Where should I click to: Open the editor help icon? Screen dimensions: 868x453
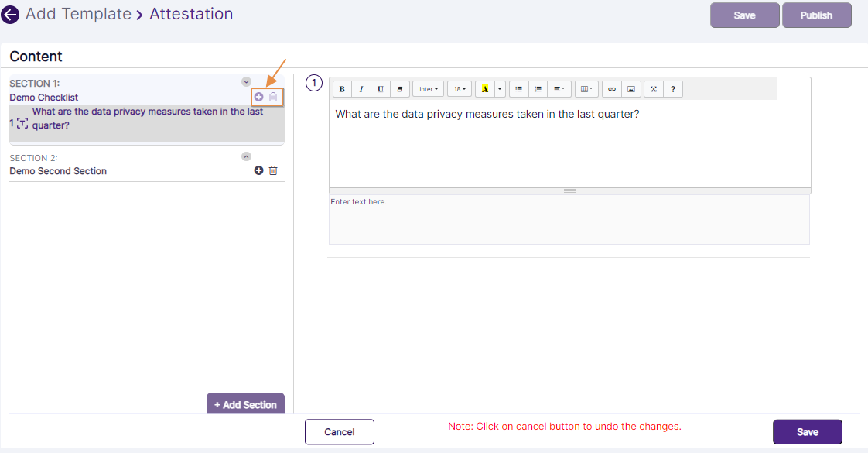pyautogui.click(x=672, y=89)
